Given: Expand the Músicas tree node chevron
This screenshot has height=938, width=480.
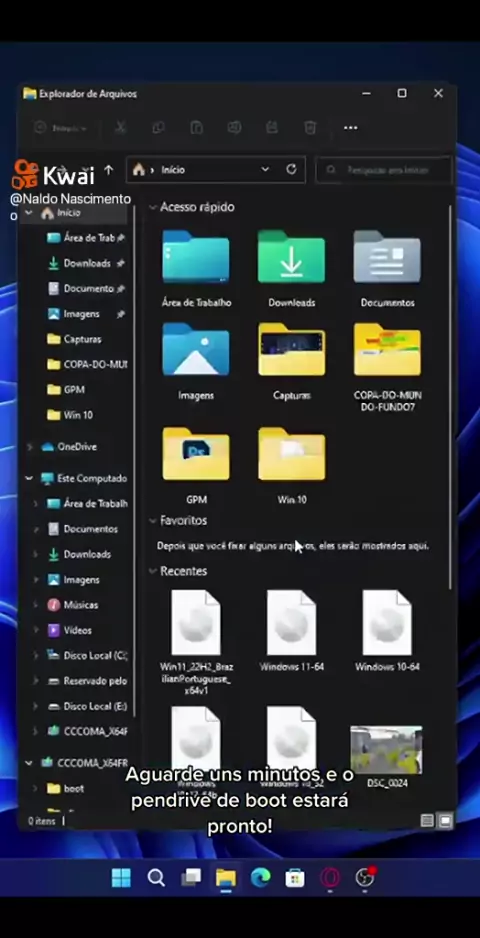Looking at the screenshot, I should coord(36,605).
